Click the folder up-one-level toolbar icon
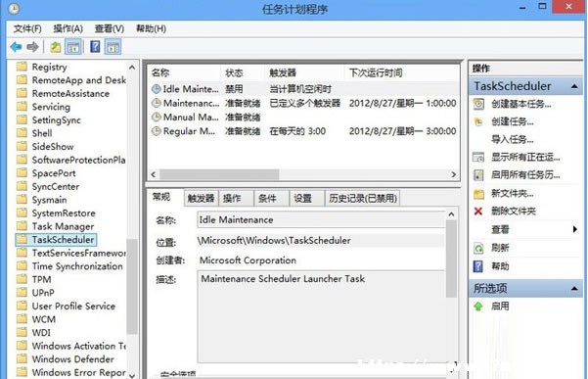The width and height of the screenshot is (588, 379). (56, 47)
